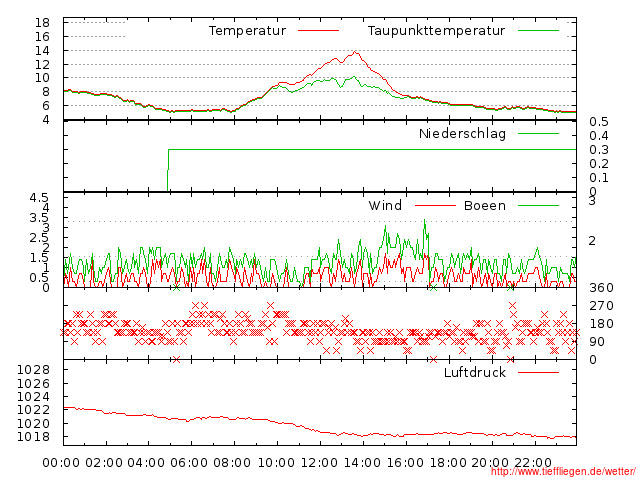The height and width of the screenshot is (480, 640).
Task: Click the temperature peak near 14:00
Action: tap(356, 52)
